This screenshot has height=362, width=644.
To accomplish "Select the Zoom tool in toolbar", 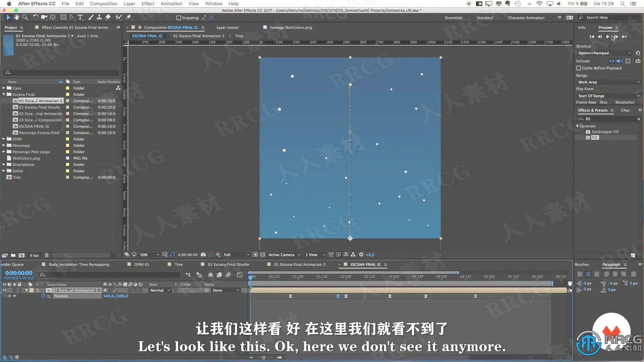I will (25, 17).
